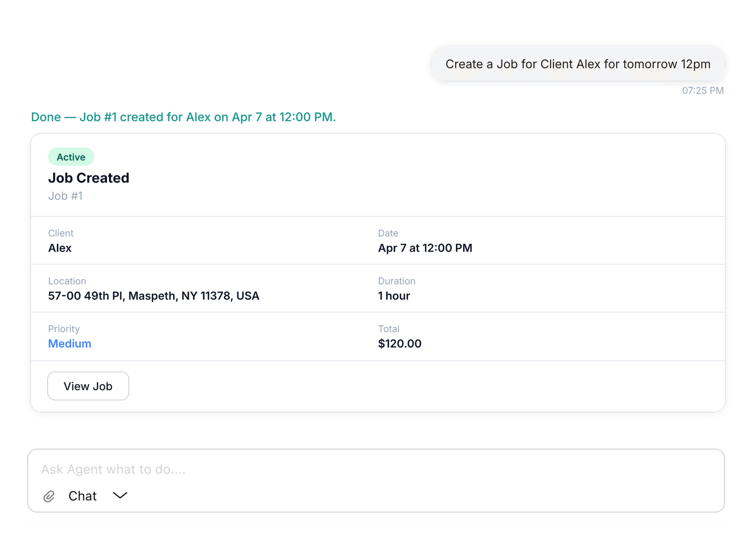This screenshot has width=756, height=536.
Task: Select the Medium priority link
Action: (70, 344)
